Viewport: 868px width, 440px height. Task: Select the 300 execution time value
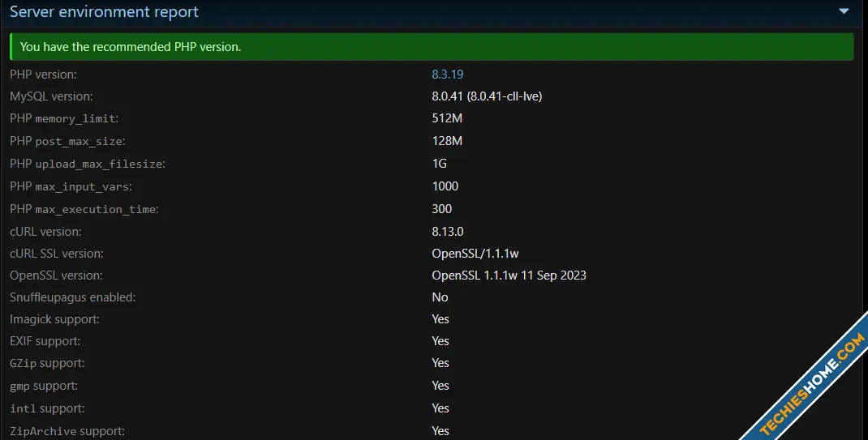[x=442, y=209]
